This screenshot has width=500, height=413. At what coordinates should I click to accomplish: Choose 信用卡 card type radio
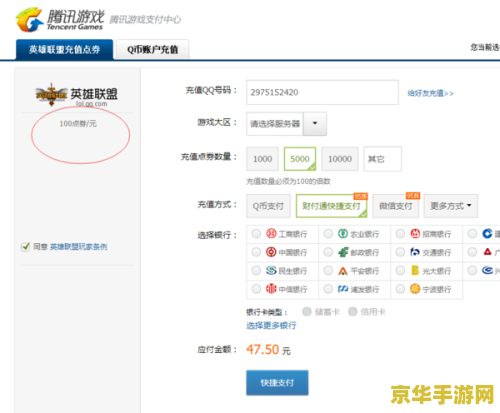tap(352, 312)
